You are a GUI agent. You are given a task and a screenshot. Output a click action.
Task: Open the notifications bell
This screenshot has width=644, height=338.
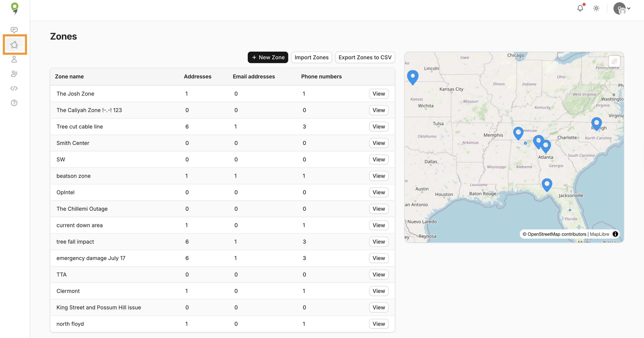coord(580,8)
